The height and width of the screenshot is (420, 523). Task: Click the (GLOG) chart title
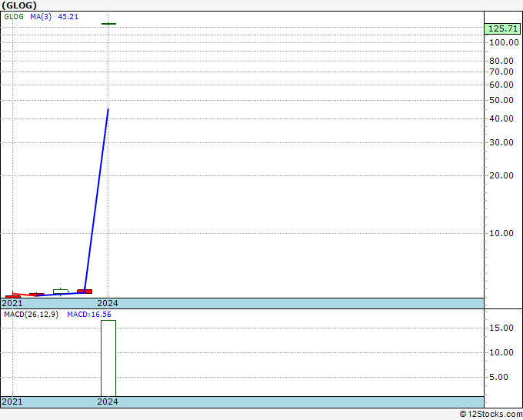click(x=19, y=5)
